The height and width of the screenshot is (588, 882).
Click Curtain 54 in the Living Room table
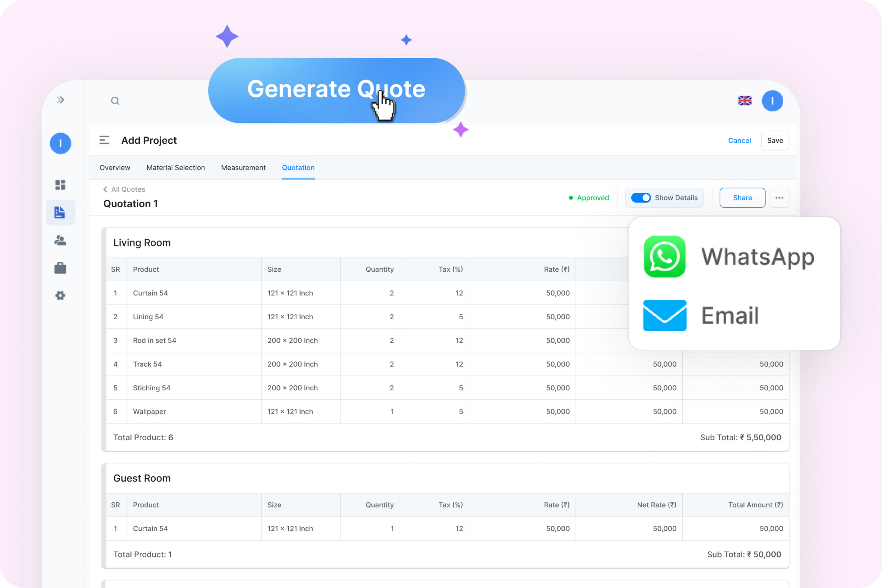150,293
